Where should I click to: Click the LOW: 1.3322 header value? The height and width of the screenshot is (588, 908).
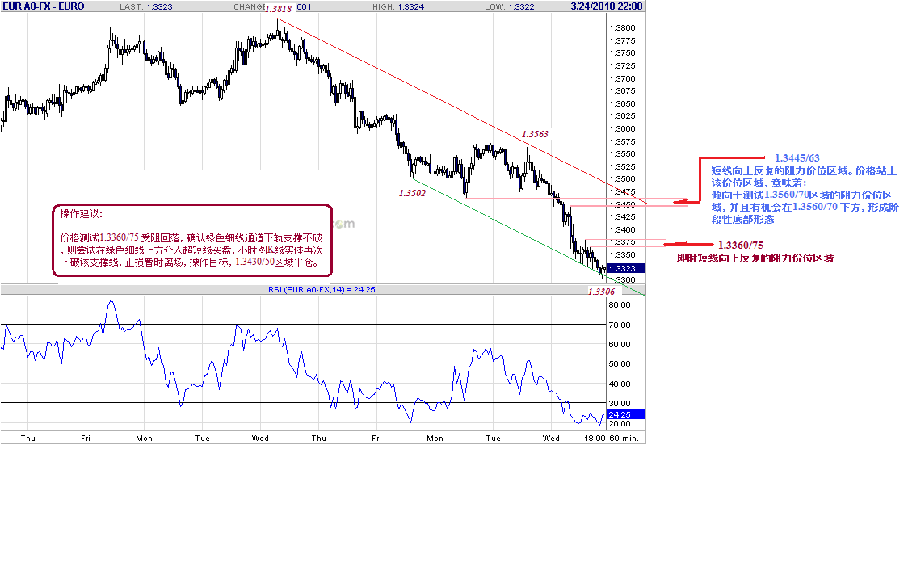pos(510,7)
